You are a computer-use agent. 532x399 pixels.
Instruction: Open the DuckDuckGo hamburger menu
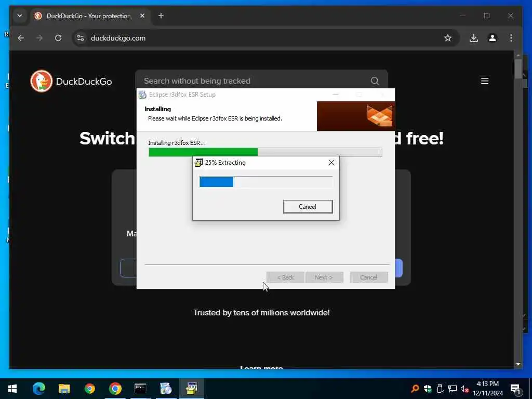[x=485, y=81]
